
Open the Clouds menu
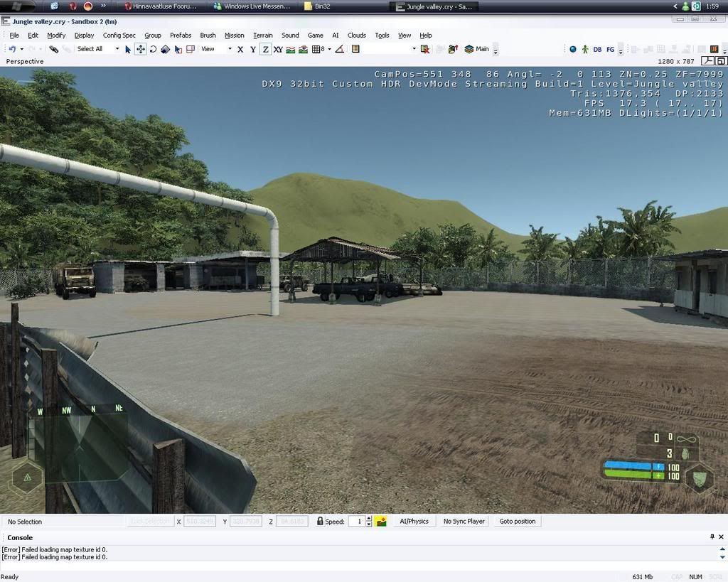pyautogui.click(x=357, y=36)
